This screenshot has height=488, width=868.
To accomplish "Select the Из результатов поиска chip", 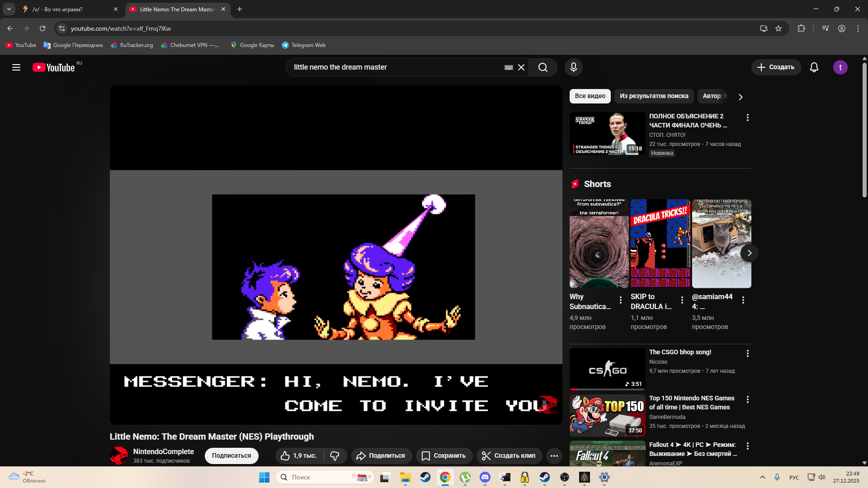I will (654, 96).
